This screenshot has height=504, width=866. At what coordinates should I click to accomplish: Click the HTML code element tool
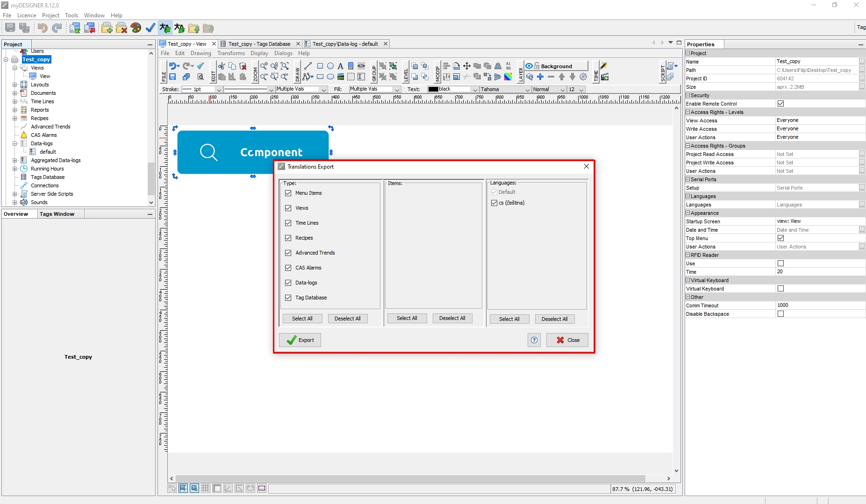coord(361,66)
